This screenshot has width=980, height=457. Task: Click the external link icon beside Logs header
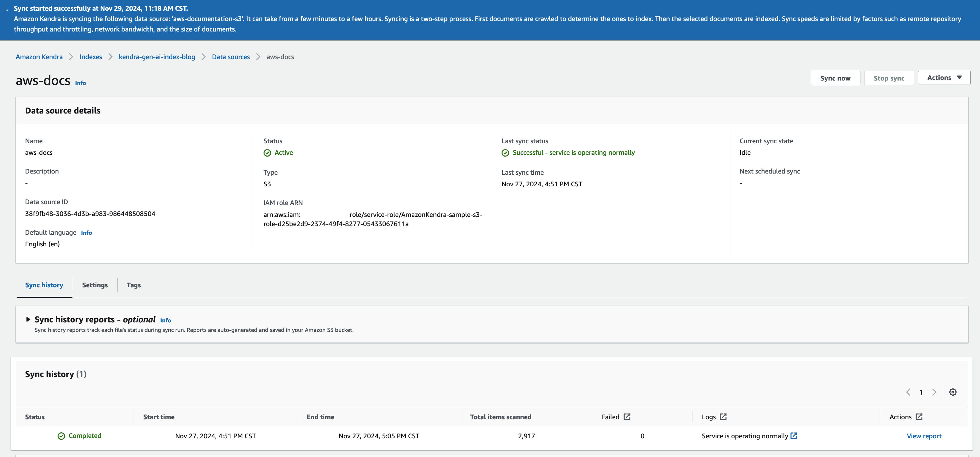click(x=723, y=417)
